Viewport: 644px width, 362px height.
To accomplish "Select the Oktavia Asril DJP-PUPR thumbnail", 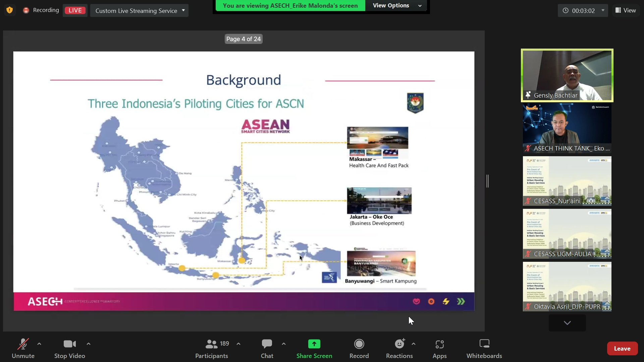I will pos(567,286).
